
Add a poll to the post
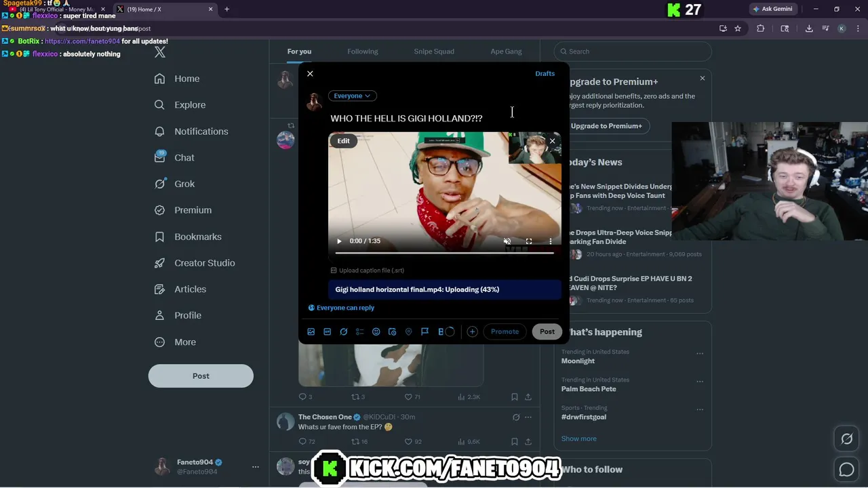[360, 331]
